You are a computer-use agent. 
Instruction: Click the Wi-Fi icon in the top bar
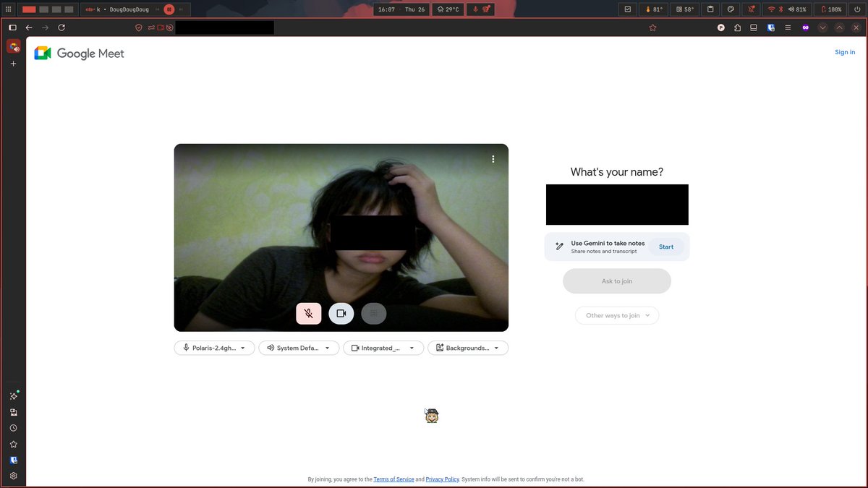point(772,9)
